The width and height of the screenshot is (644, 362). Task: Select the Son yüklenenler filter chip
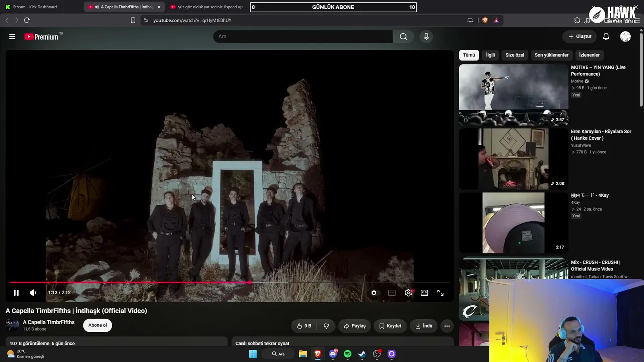pyautogui.click(x=551, y=55)
